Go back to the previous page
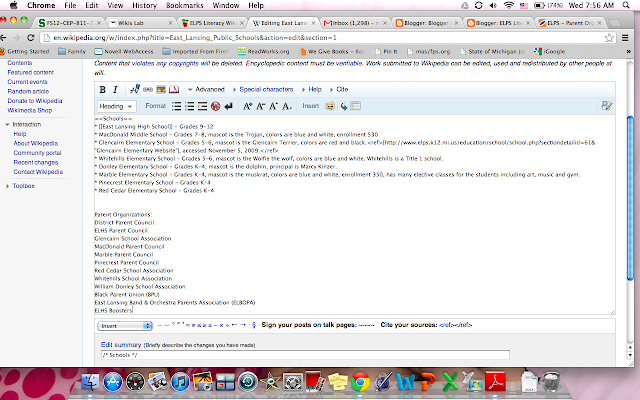The width and height of the screenshot is (640, 400). pos(3,38)
